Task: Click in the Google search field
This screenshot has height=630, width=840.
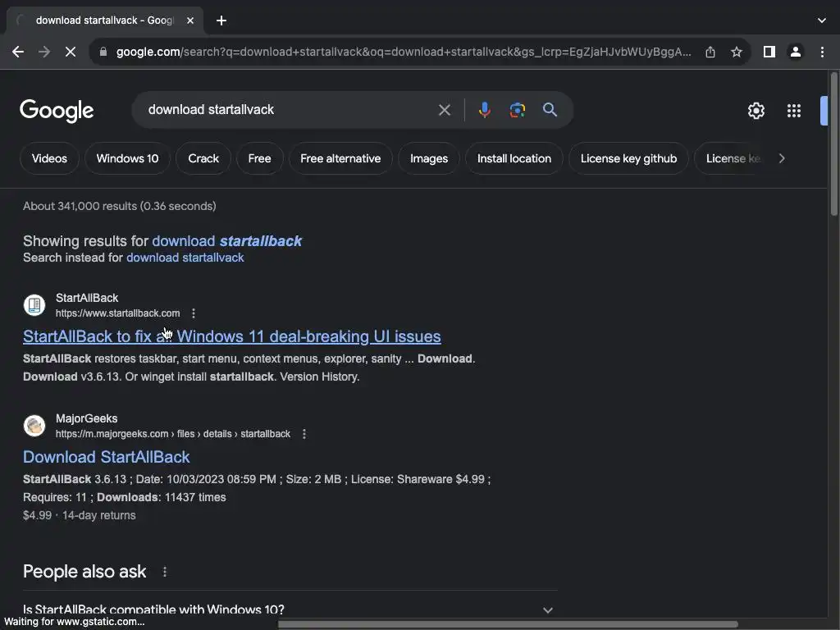Action: (x=290, y=110)
